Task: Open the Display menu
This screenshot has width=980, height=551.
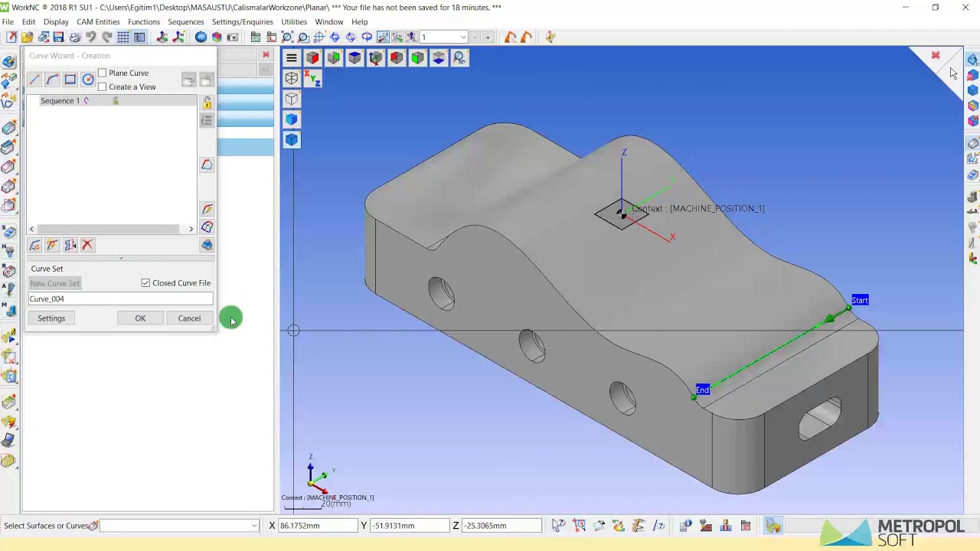Action: [x=56, y=21]
